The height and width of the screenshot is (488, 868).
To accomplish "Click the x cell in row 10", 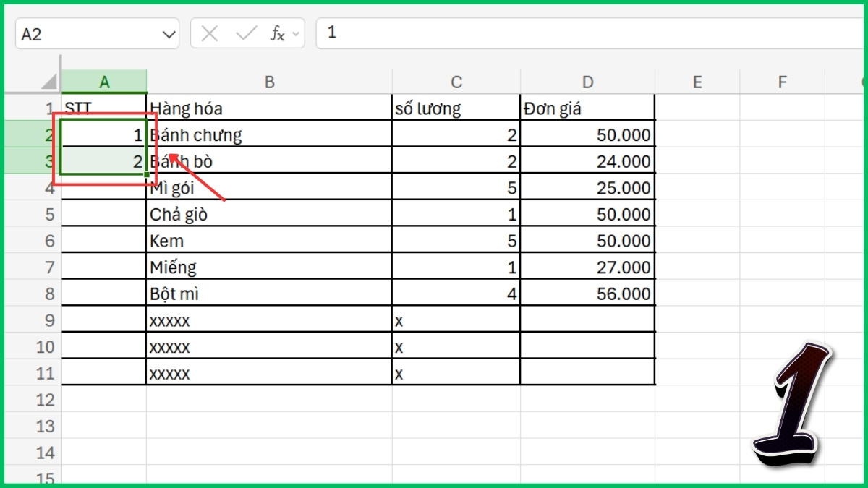I will (x=456, y=346).
